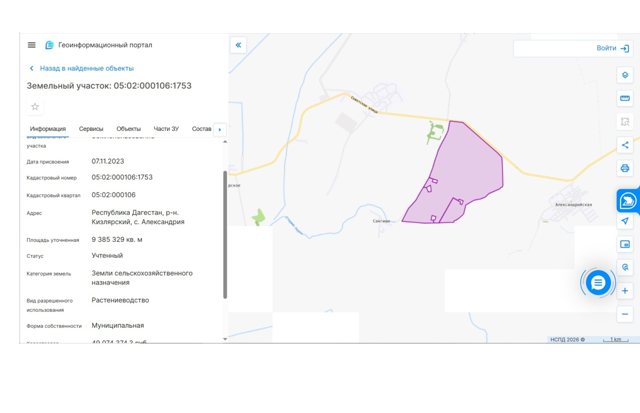Select cadastral number value 05:02:000106:1753

tap(122, 177)
